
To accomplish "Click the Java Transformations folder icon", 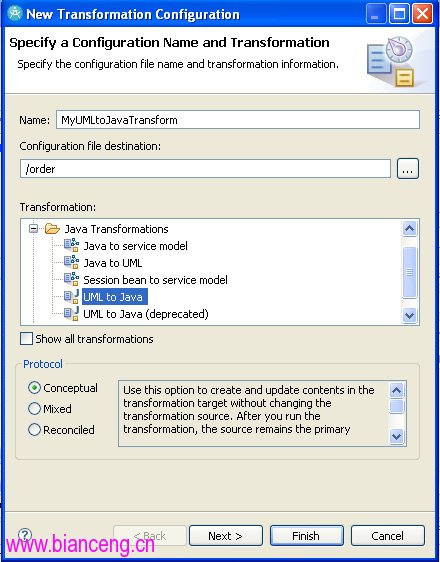I will 52,229.
